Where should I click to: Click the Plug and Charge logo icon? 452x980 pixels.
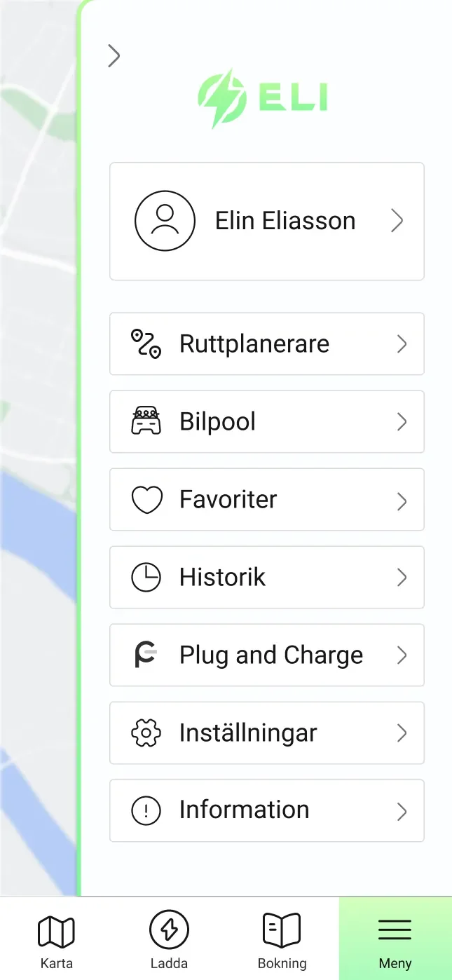point(146,655)
